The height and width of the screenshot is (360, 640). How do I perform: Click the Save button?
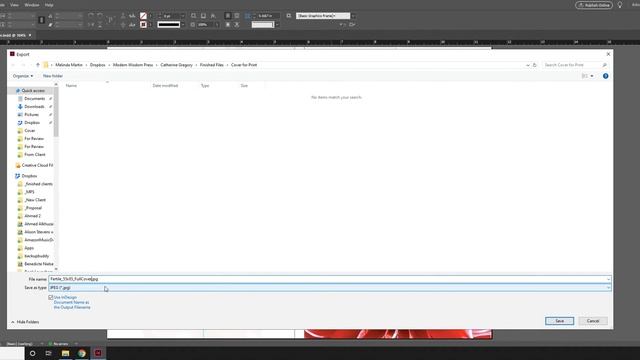tap(559, 321)
